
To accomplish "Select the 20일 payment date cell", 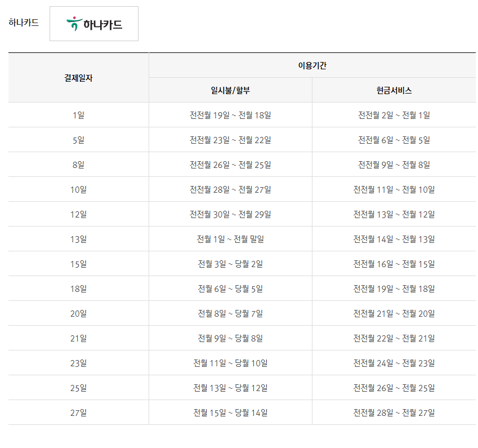I will coord(78,313).
